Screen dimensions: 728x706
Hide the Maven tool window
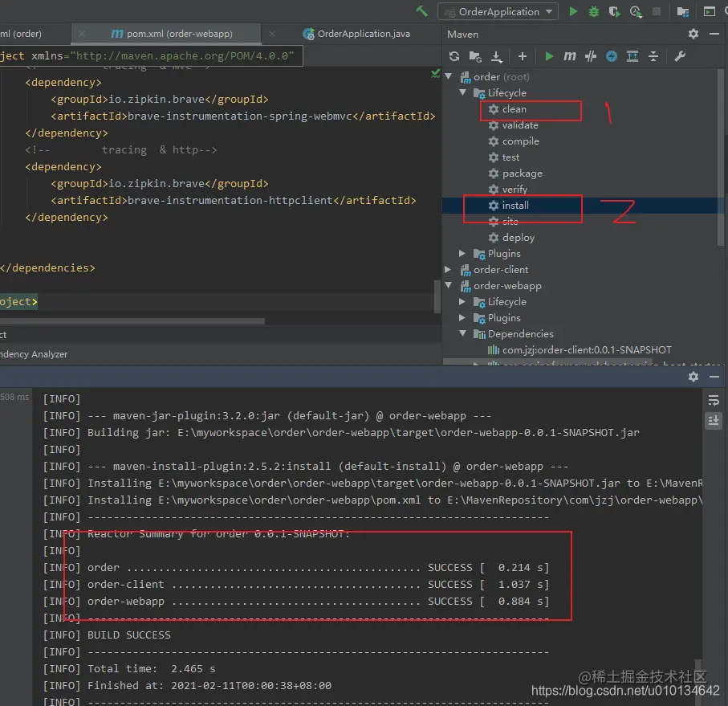click(714, 34)
